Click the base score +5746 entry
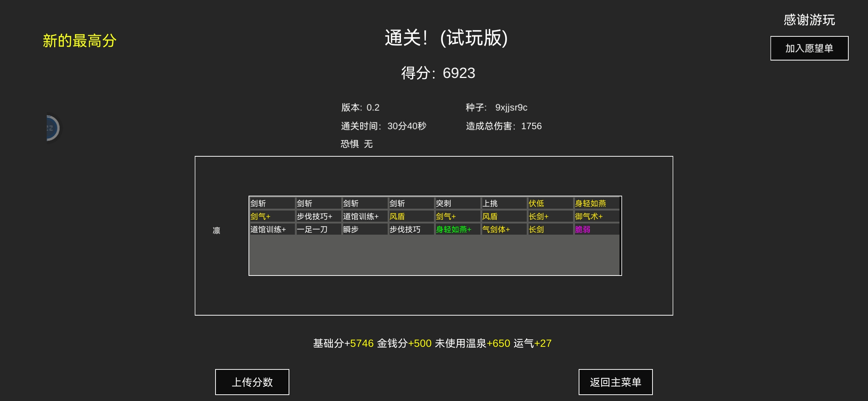 [x=343, y=343]
